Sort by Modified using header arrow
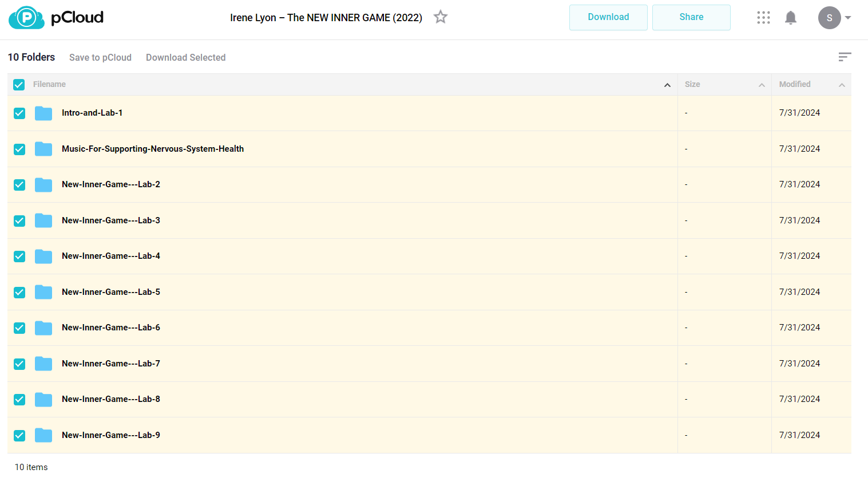 point(842,85)
